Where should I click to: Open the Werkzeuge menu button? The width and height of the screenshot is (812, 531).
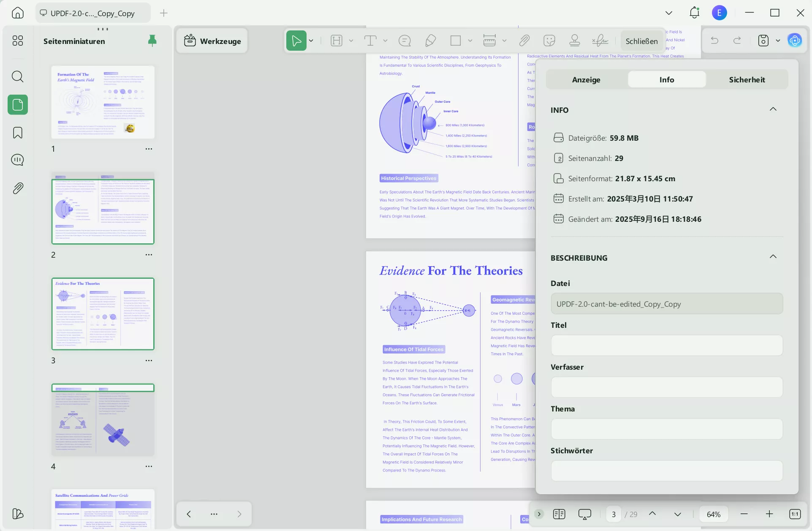tap(212, 41)
